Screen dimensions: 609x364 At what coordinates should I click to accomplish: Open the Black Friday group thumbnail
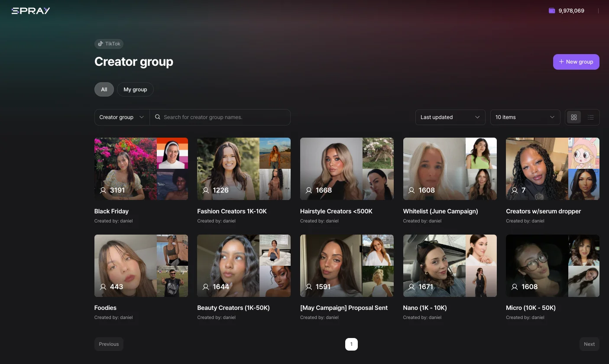pos(141,169)
